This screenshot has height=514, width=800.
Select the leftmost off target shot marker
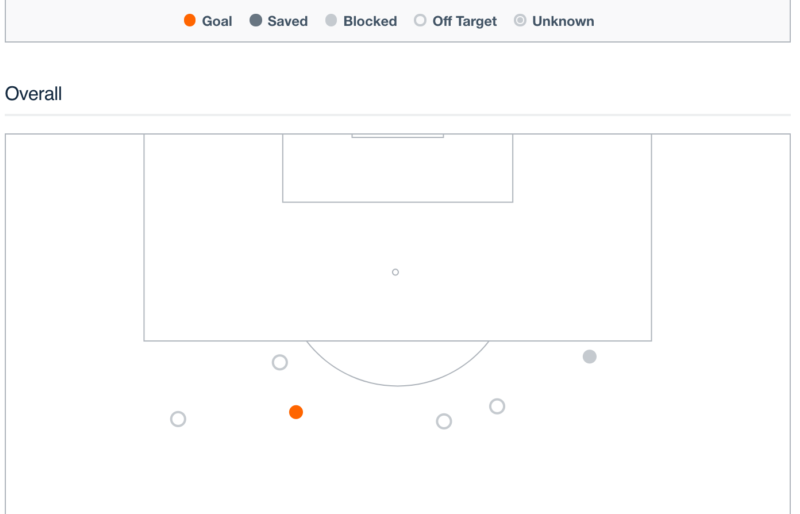[x=178, y=419]
